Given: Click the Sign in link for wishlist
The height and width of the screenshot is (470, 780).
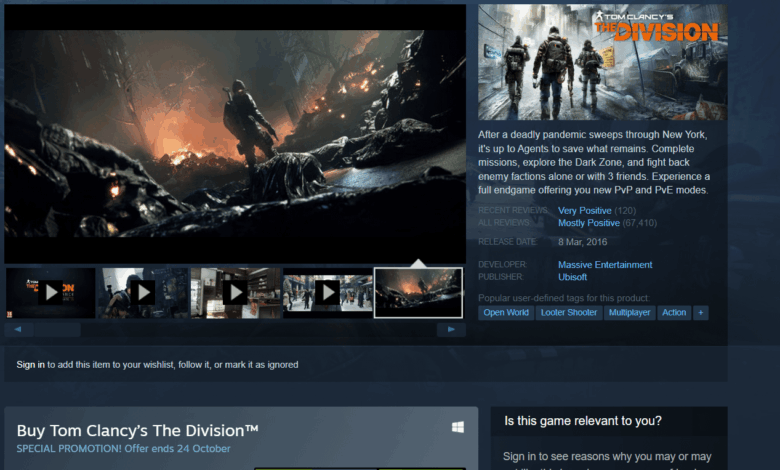Looking at the screenshot, I should coord(30,365).
